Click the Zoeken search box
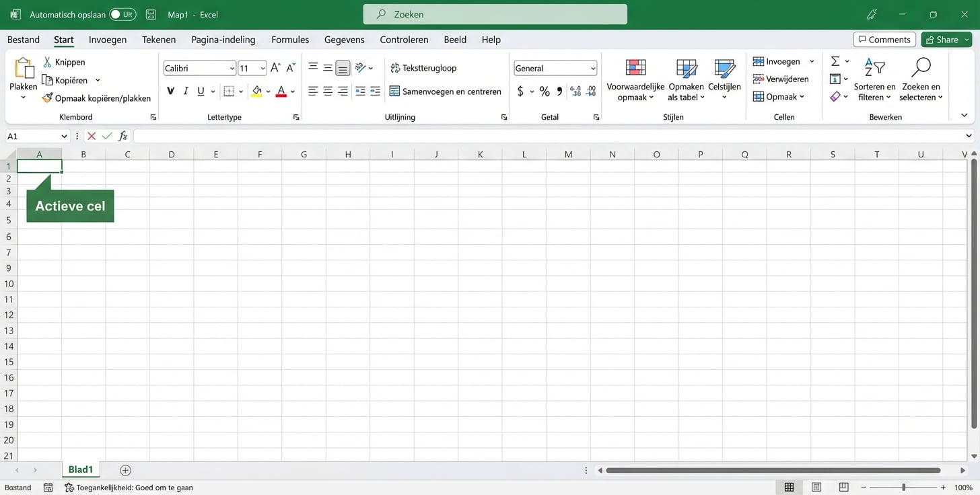This screenshot has width=980, height=495. (x=495, y=14)
